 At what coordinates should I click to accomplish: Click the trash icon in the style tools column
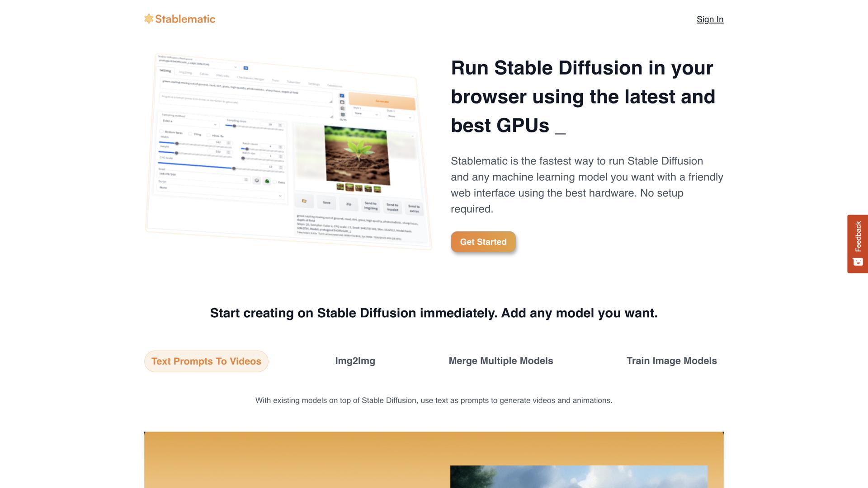click(342, 114)
